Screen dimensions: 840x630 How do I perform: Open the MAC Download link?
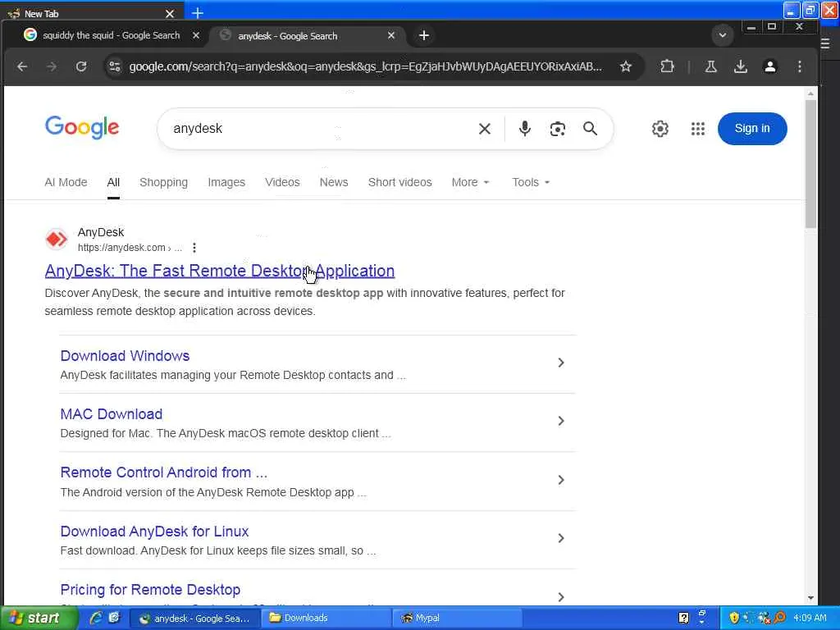(x=112, y=414)
